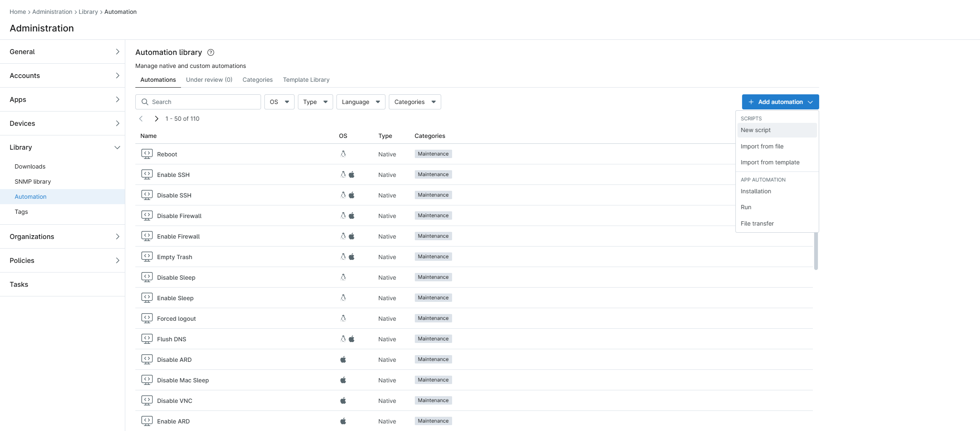Select Import from file option
Screen dimensions: 980x431
[x=777, y=146]
